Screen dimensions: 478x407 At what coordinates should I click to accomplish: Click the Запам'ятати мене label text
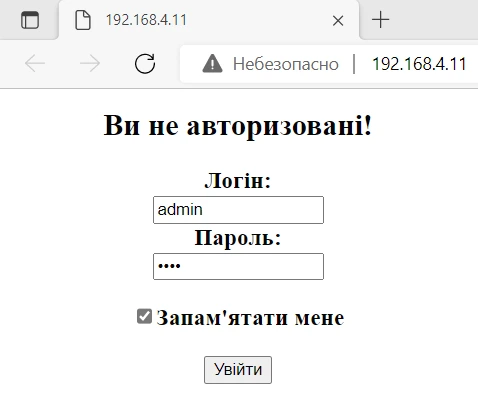click(x=250, y=317)
